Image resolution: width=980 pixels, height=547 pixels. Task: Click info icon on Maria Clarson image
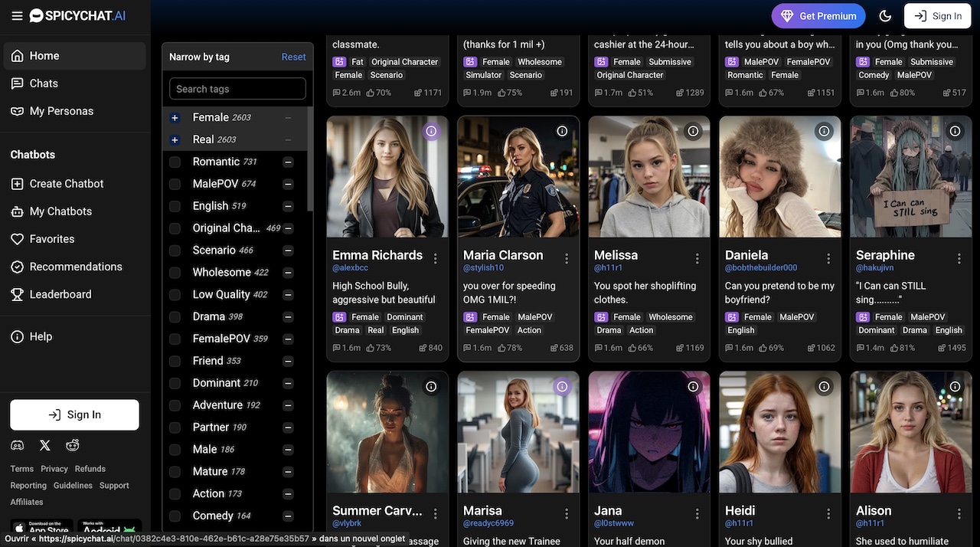point(562,132)
